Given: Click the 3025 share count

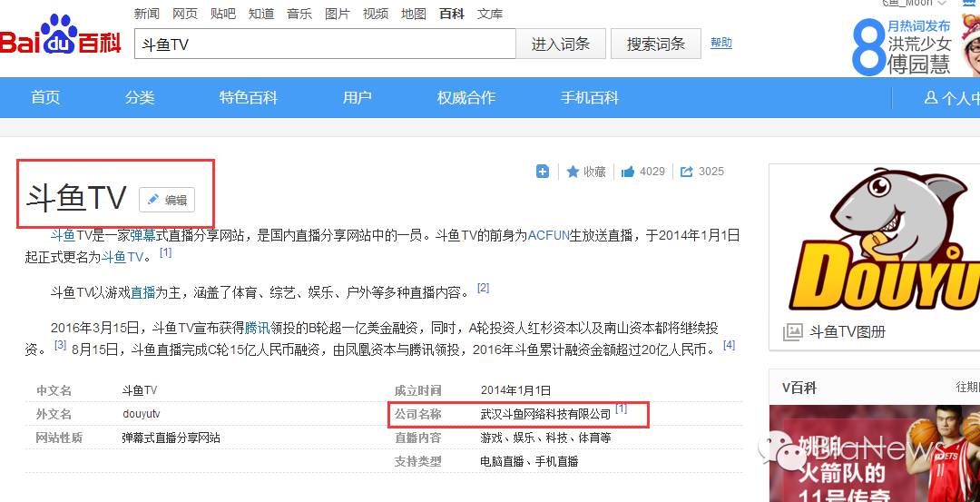Looking at the screenshot, I should point(711,172).
